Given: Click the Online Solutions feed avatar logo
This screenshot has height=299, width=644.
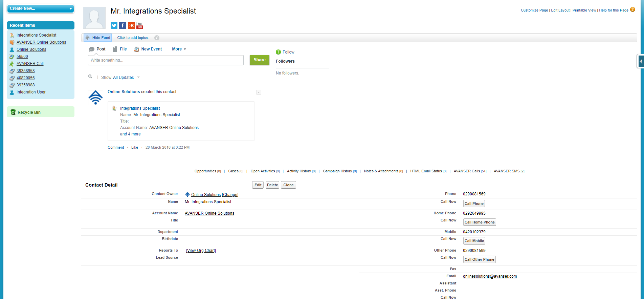Looking at the screenshot, I should pos(95,98).
